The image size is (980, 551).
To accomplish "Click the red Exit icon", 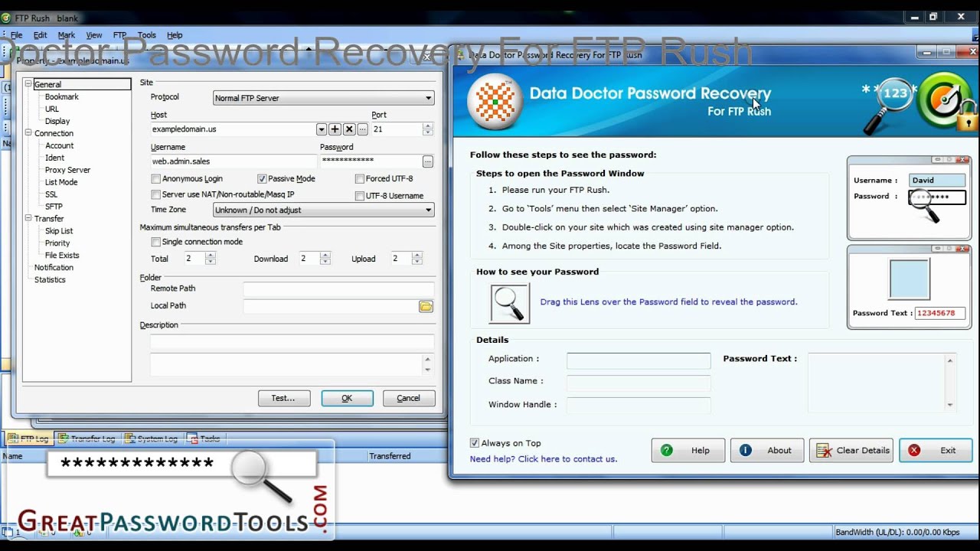I will pyautogui.click(x=914, y=450).
